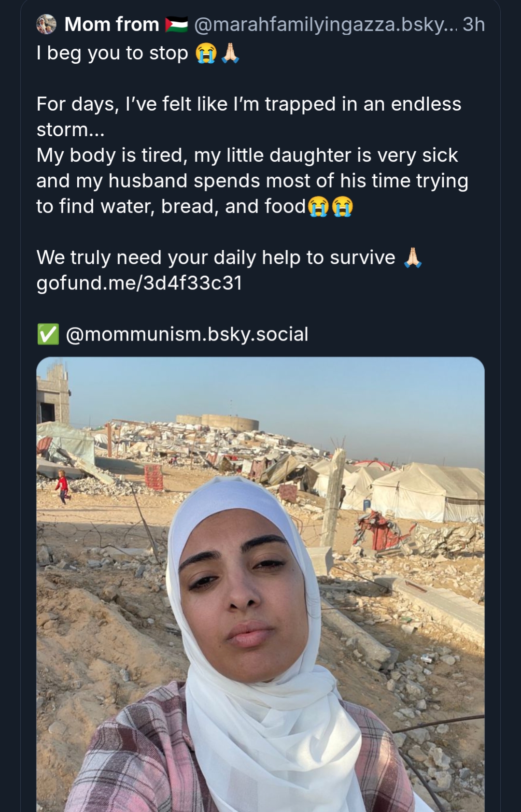Click the "3h" post timestamp
Viewport: 521px width, 812px height.
(473, 24)
